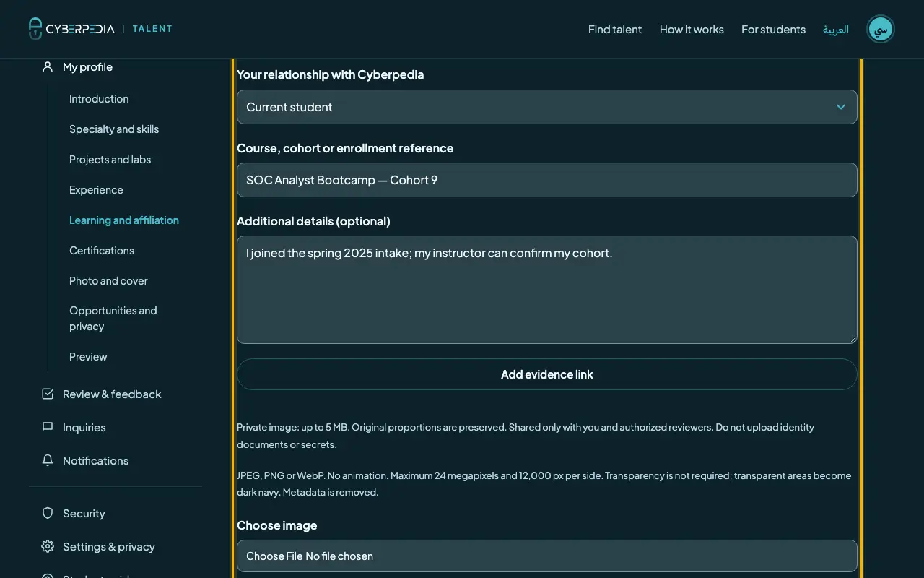Open the Security sidebar link
924x578 pixels.
84,513
